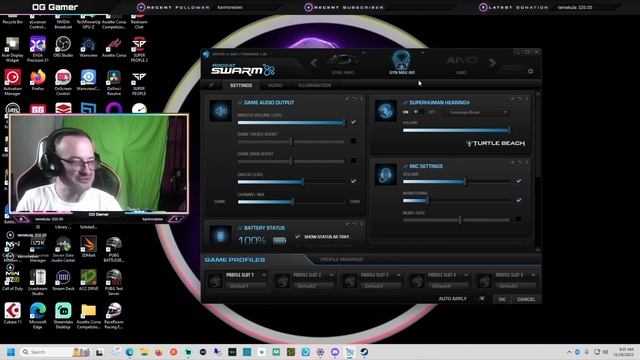Click OK in Swarm window
Screen dimensions: 640x360
click(502, 299)
